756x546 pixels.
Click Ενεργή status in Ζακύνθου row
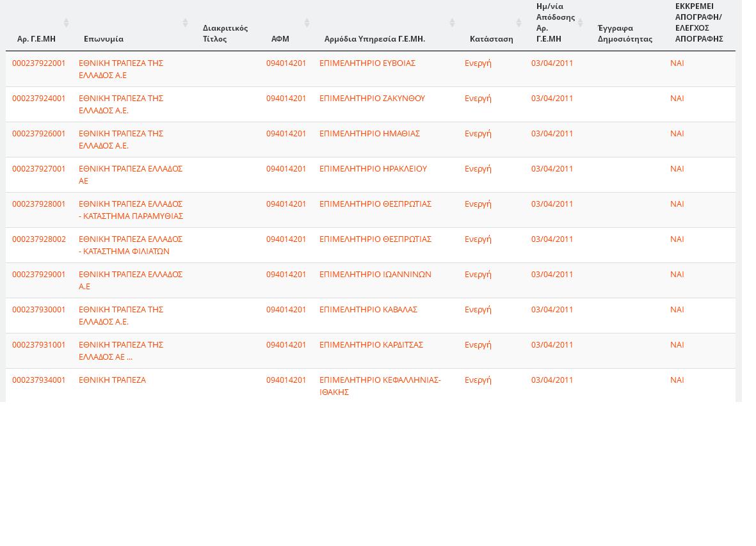click(x=478, y=99)
